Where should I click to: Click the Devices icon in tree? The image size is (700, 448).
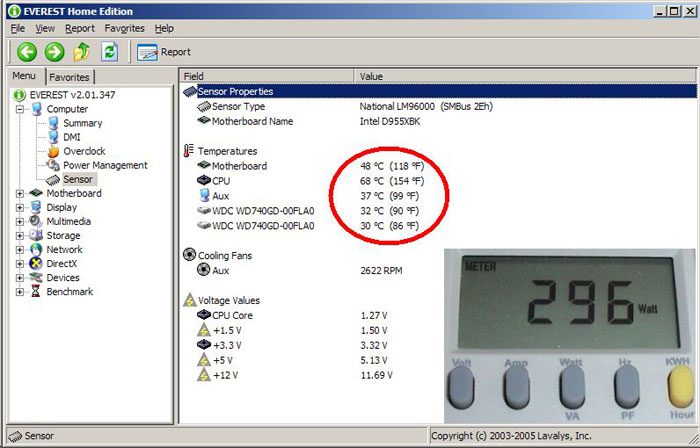(x=36, y=278)
